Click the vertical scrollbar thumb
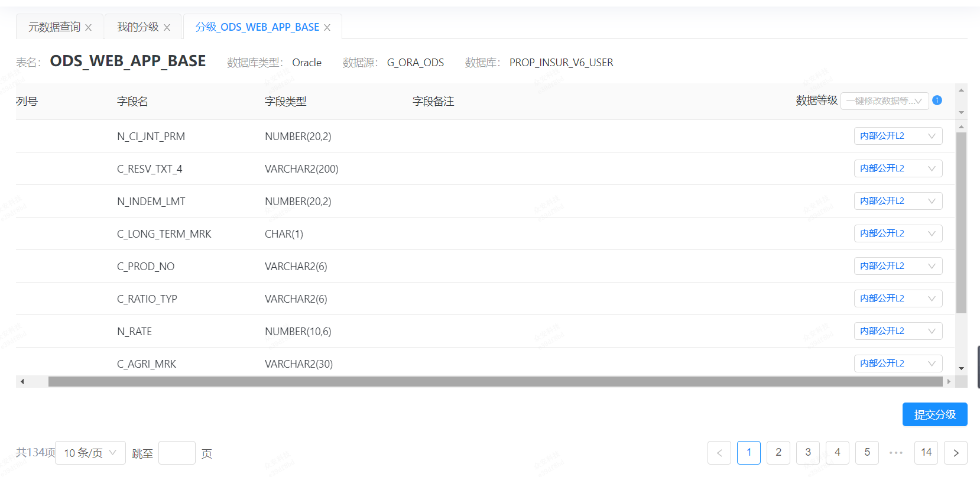Image resolution: width=980 pixels, height=477 pixels. [962, 223]
